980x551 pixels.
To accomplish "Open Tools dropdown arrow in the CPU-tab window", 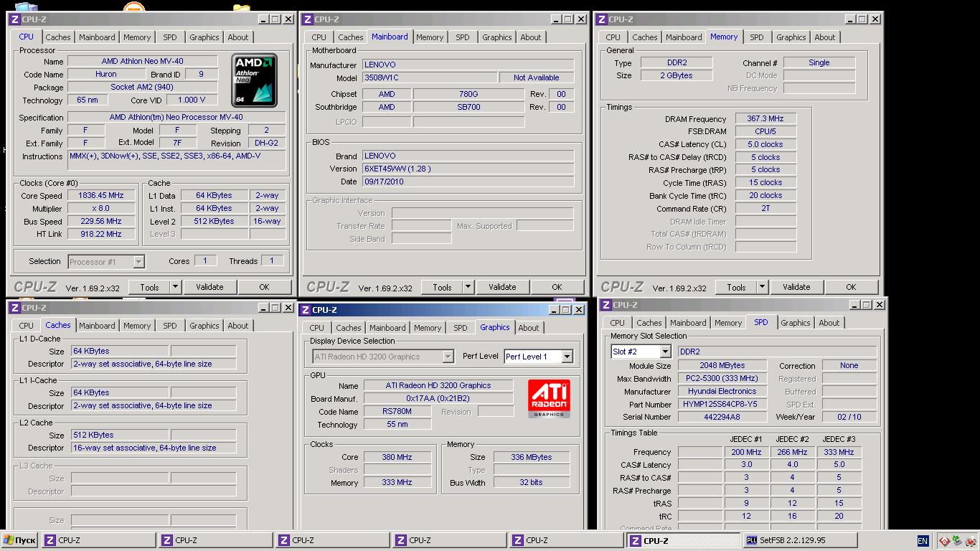I will click(175, 287).
